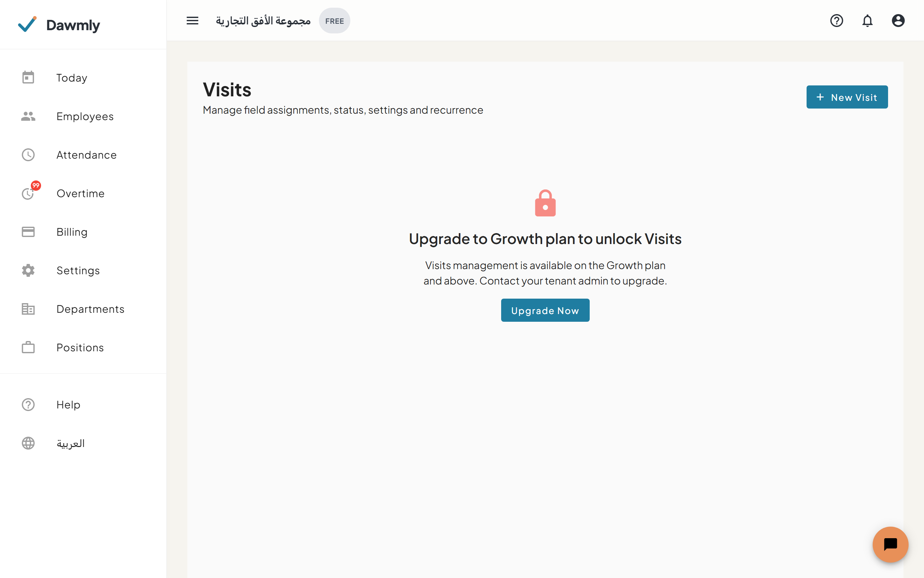Click the Dawmly checkmark logo
The image size is (924, 578).
[28, 24]
